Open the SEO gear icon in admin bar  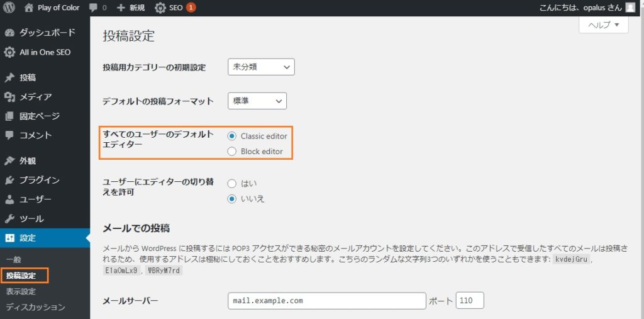160,8
